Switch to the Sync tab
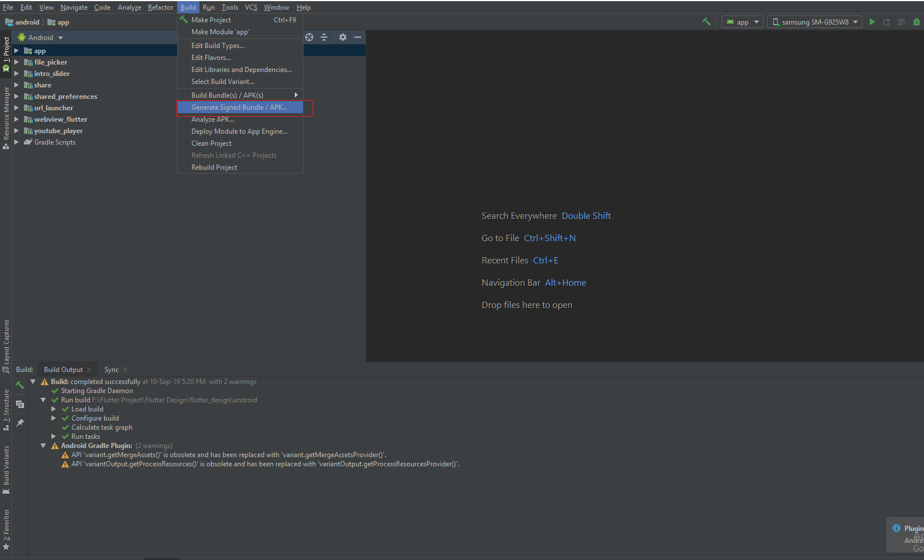The height and width of the screenshot is (560, 924). pyautogui.click(x=111, y=370)
